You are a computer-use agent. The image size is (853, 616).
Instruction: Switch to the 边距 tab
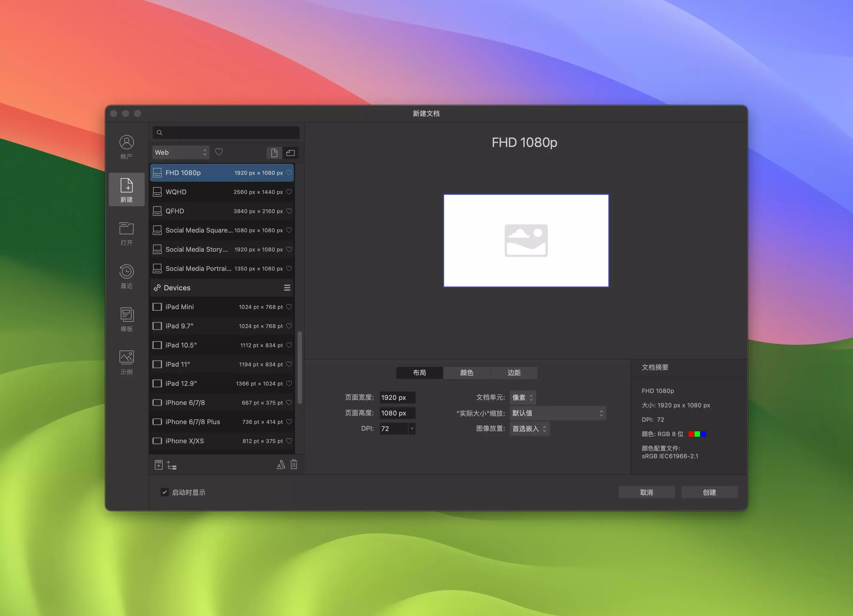[x=514, y=372]
